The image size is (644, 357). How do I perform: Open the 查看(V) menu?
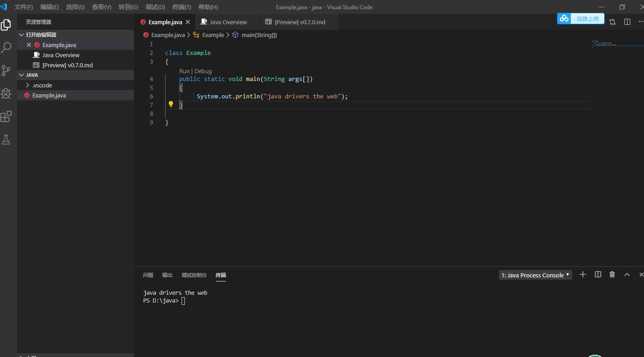pos(102,7)
